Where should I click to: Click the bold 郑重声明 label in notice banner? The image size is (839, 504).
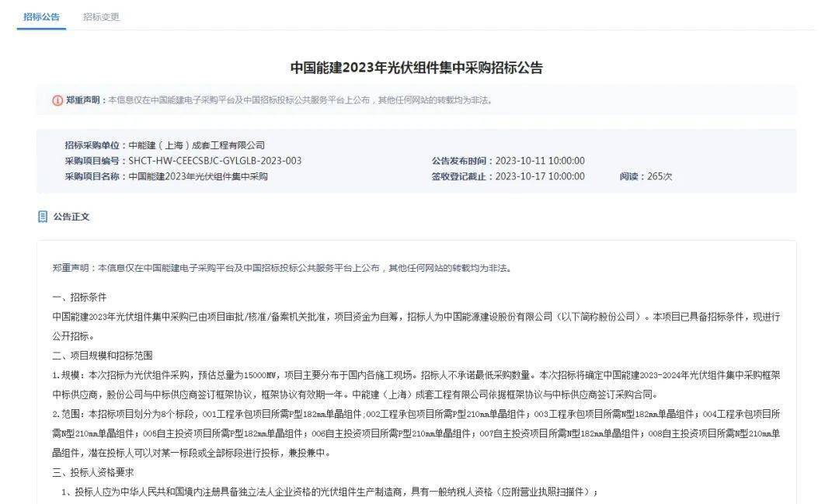83,100
